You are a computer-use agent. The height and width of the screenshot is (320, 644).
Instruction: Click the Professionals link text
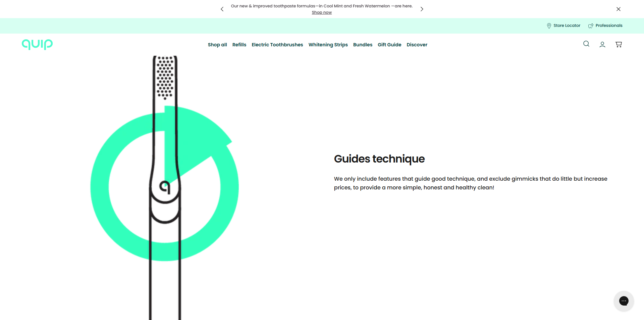pos(609,26)
